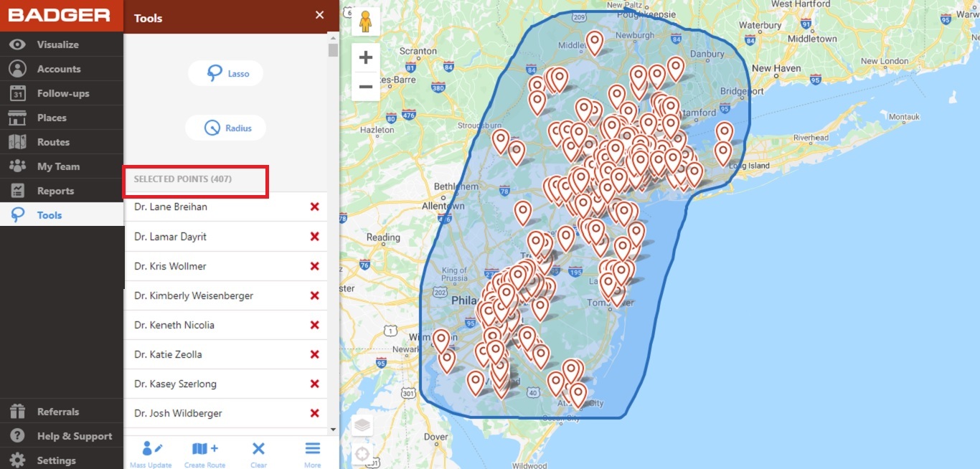The height and width of the screenshot is (469, 980).
Task: Click Create Route button
Action: 204,454
